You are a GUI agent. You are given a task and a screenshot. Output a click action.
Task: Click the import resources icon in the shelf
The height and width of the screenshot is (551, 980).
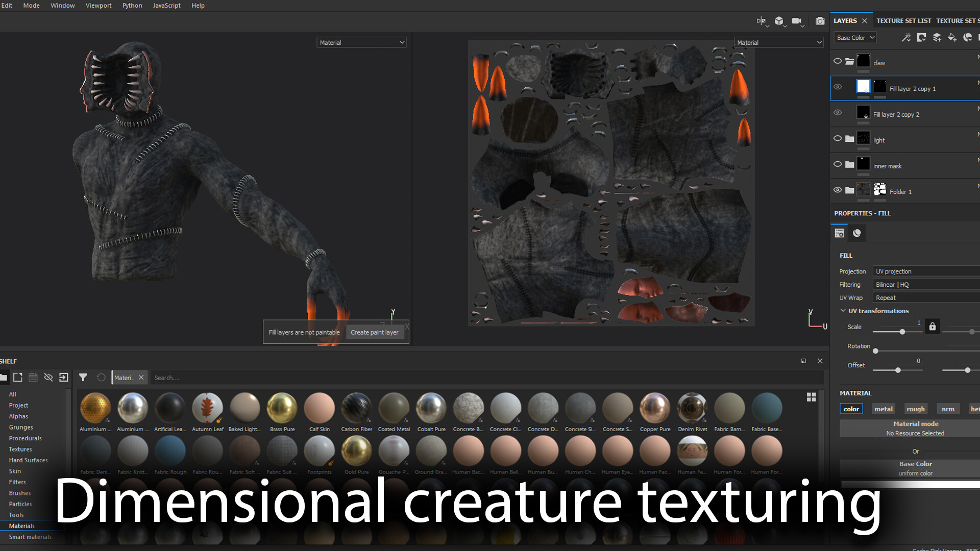coord(64,378)
